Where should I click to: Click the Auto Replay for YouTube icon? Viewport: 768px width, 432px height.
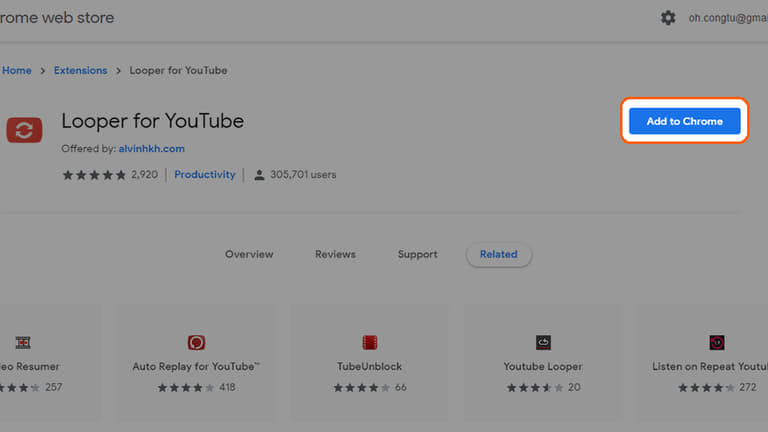[x=196, y=342]
